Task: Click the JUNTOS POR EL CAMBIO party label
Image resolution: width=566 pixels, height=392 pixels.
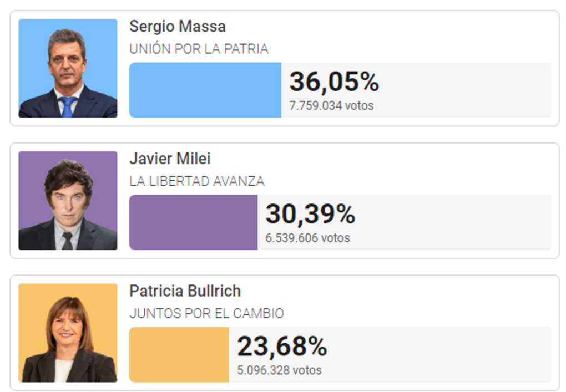Action: [x=207, y=313]
